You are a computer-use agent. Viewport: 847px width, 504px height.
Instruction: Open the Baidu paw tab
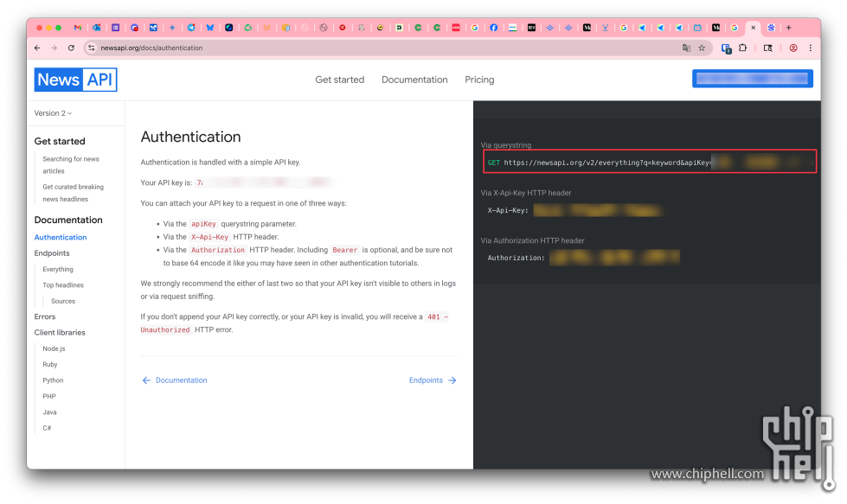pos(772,28)
